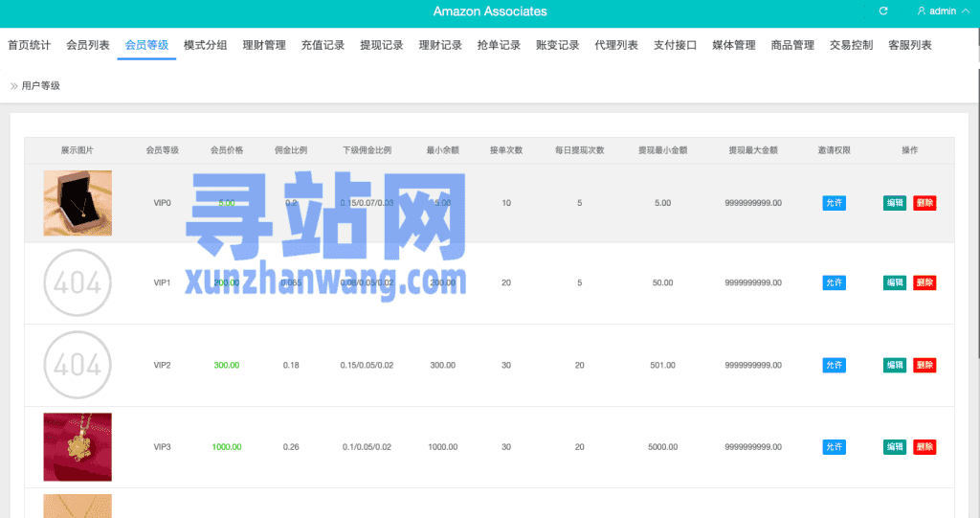Click the 会员价格 column header
The width and height of the screenshot is (980, 518).
click(226, 150)
